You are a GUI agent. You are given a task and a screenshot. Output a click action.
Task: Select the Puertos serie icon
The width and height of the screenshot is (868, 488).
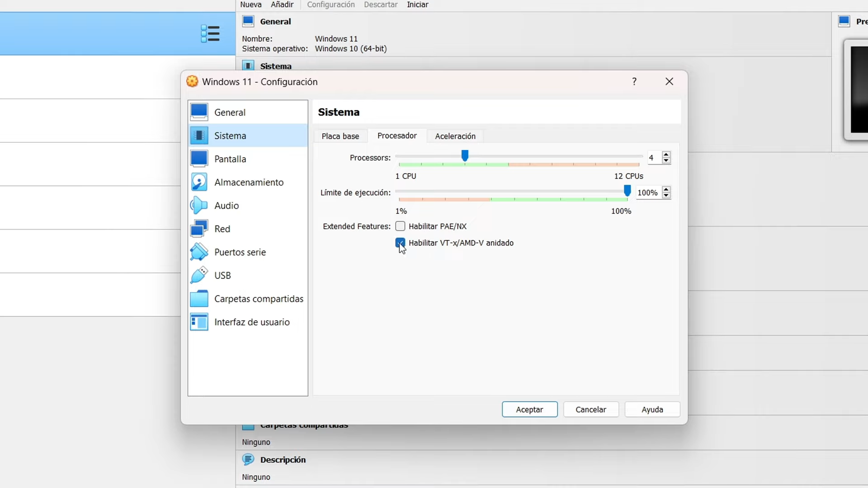pos(199,252)
